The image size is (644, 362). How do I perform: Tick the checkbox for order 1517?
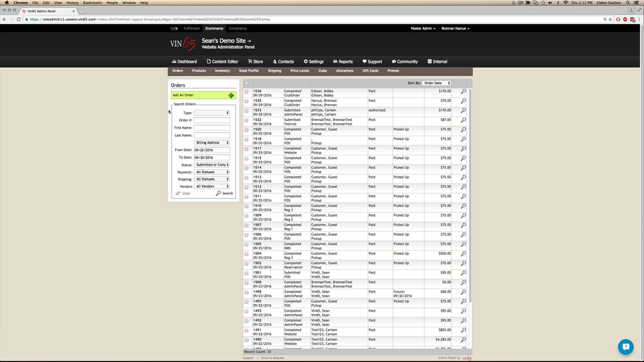coord(246,149)
